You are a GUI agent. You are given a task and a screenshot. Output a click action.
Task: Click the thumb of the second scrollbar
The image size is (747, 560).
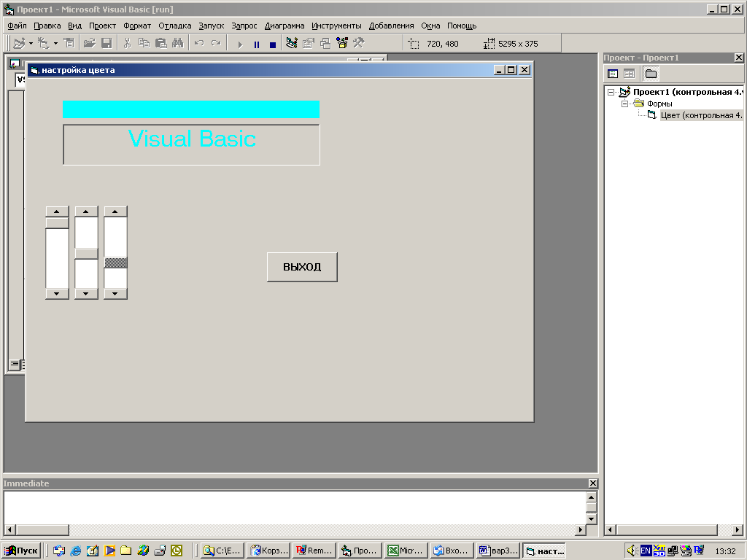(x=86, y=254)
